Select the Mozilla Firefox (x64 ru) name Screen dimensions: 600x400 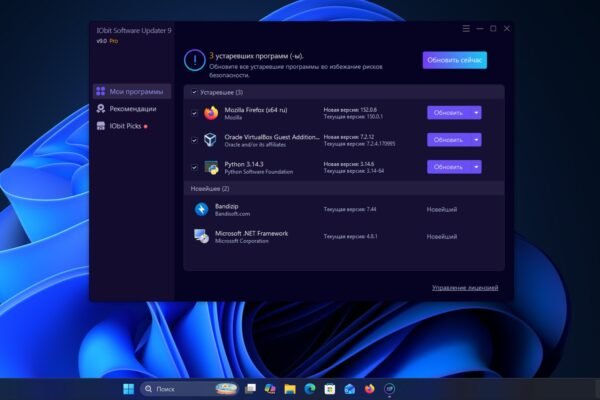[256, 110]
